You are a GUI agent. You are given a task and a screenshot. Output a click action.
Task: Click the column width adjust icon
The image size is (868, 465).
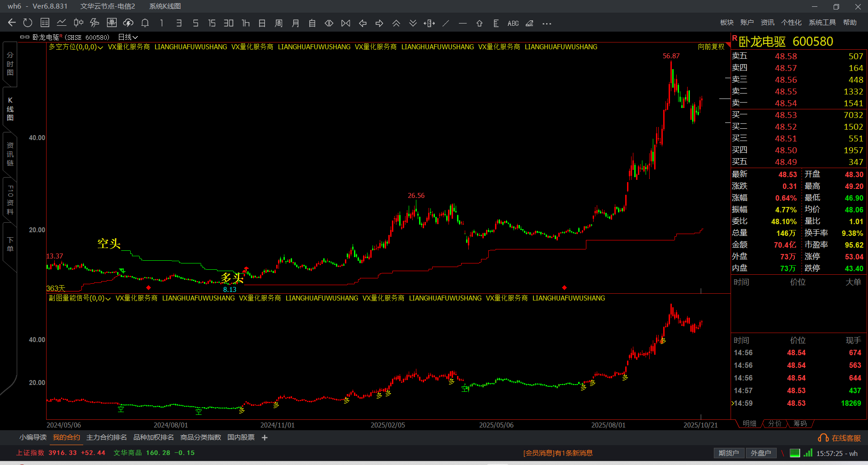tap(429, 23)
